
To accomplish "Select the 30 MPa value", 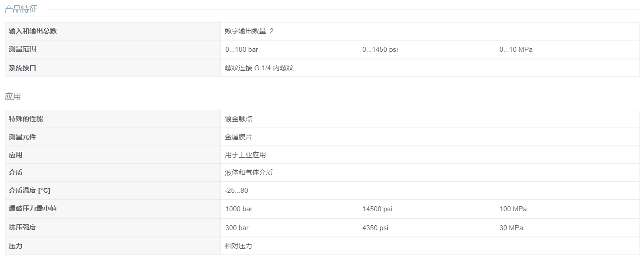I will [511, 228].
